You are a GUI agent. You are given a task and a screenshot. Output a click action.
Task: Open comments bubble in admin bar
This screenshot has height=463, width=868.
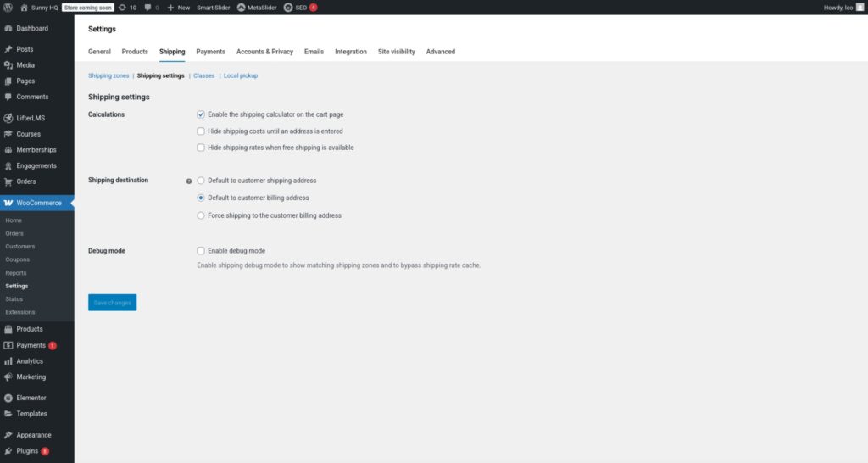pyautogui.click(x=147, y=8)
